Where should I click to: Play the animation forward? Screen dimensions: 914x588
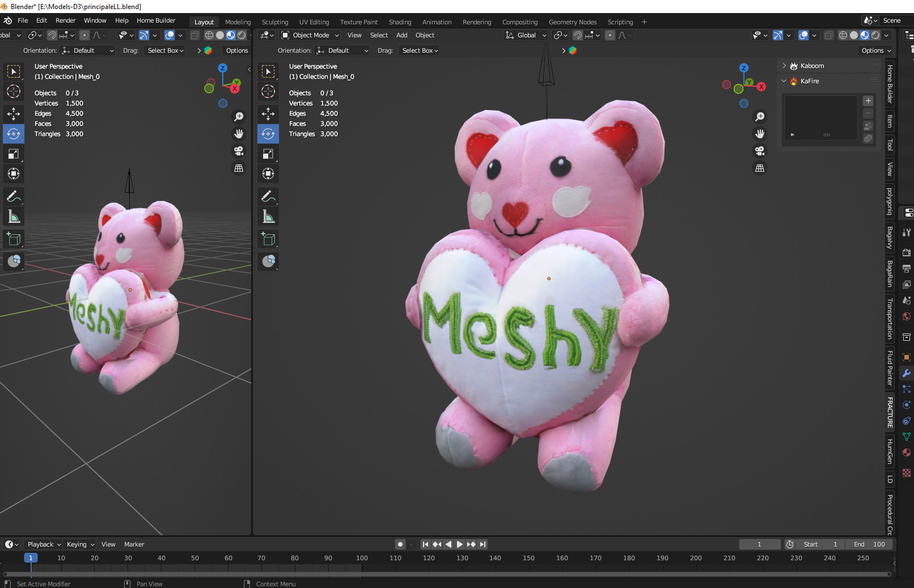click(x=460, y=544)
